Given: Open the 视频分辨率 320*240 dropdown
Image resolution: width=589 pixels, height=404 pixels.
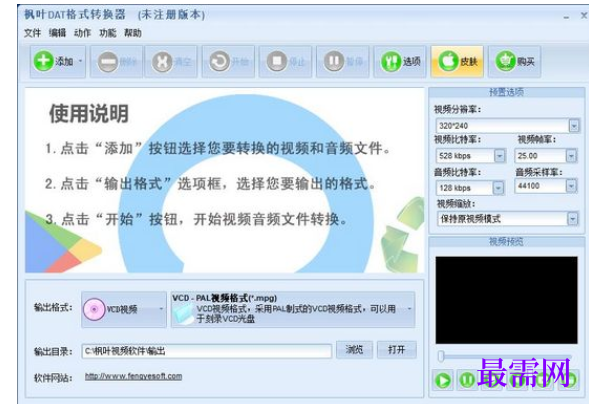Looking at the screenshot, I should [x=574, y=126].
